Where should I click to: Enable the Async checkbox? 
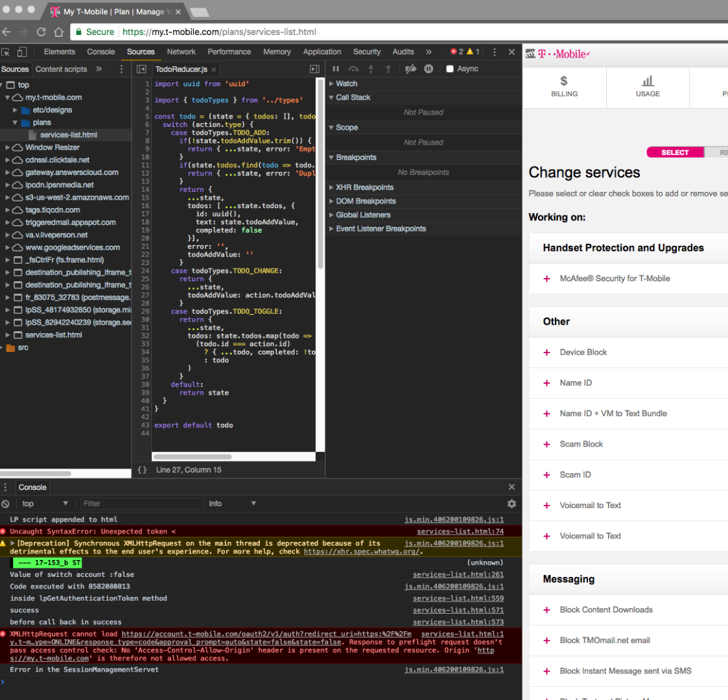pos(449,69)
